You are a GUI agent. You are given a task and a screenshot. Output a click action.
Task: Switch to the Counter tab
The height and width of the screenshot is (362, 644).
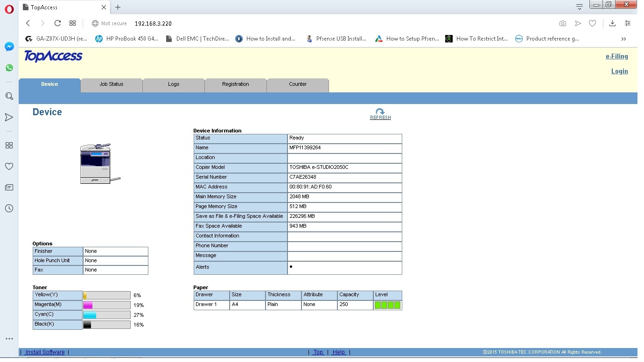(x=298, y=84)
